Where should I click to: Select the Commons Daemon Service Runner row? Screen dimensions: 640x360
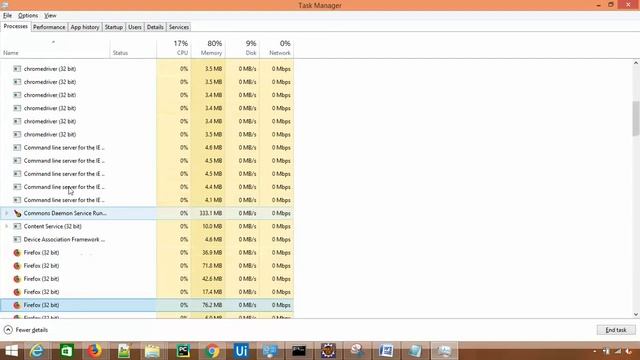pos(147,213)
